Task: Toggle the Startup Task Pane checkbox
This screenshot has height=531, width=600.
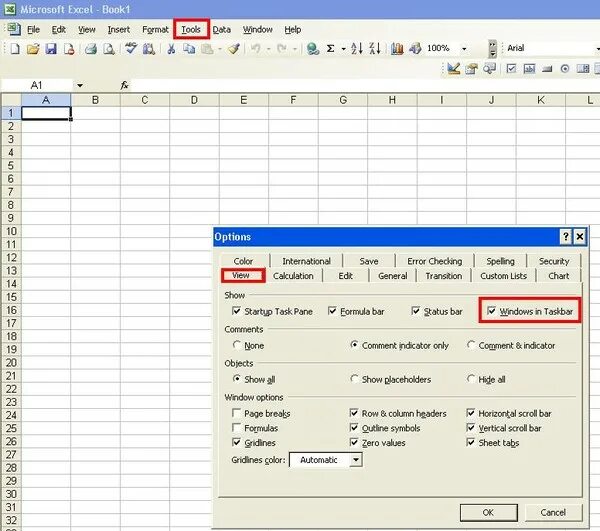Action: (236, 311)
